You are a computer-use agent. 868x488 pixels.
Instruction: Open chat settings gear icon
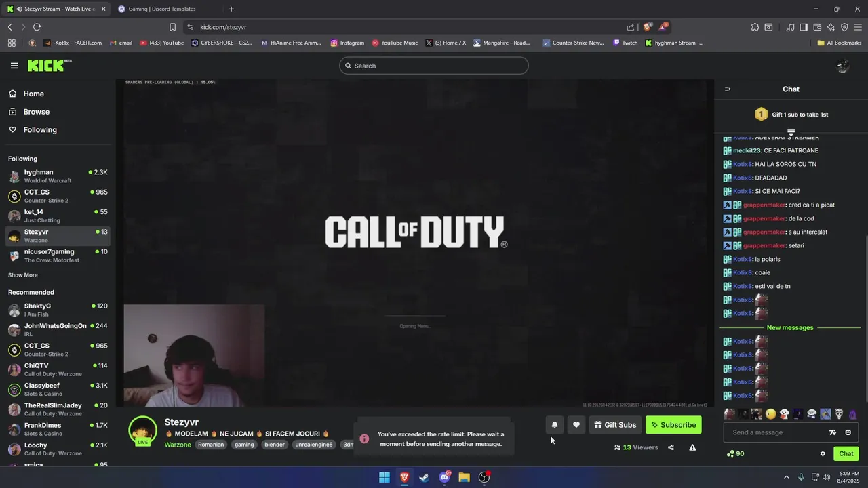point(823,454)
